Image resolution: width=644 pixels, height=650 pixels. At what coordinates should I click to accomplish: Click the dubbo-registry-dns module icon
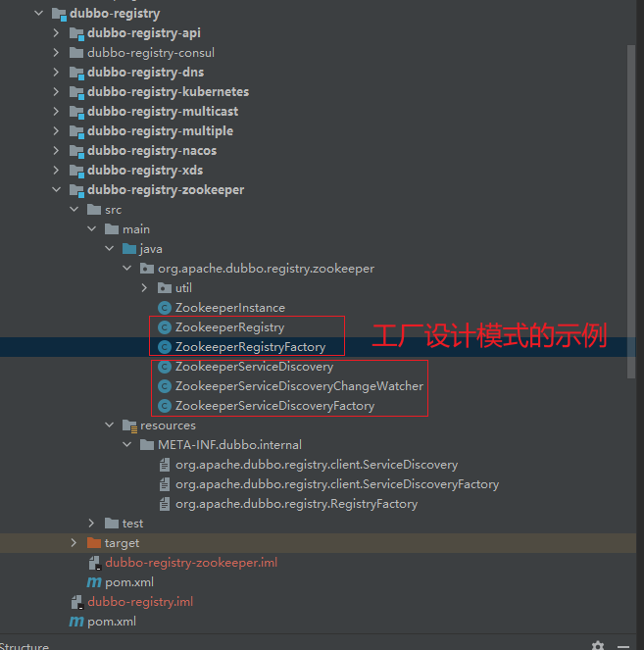tap(76, 73)
